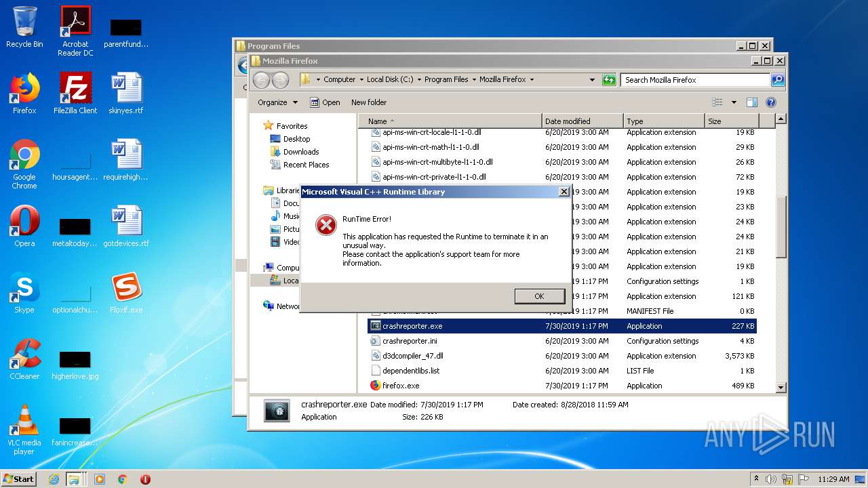Image resolution: width=868 pixels, height=488 pixels.
Task: Click the Back navigation arrow in Explorer
Action: tap(261, 80)
